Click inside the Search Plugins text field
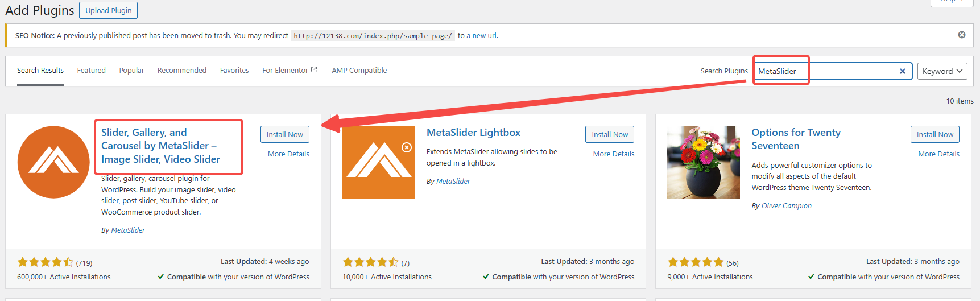Image resolution: width=980 pixels, height=301 pixels. pyautogui.click(x=842, y=71)
